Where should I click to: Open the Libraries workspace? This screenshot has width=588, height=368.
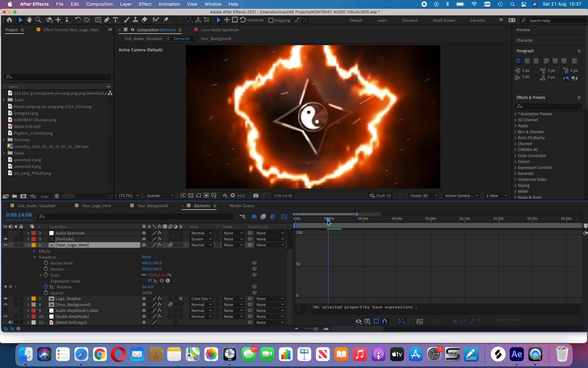tap(477, 20)
